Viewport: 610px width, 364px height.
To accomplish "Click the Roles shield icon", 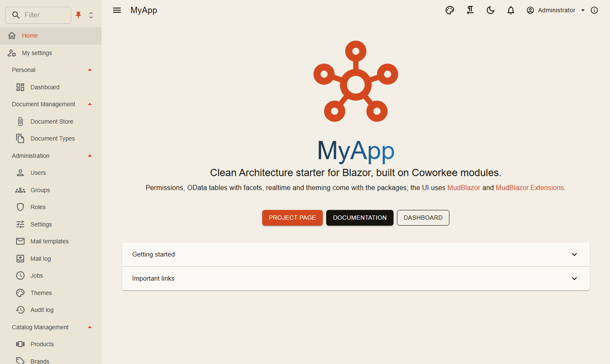I will [x=20, y=207].
